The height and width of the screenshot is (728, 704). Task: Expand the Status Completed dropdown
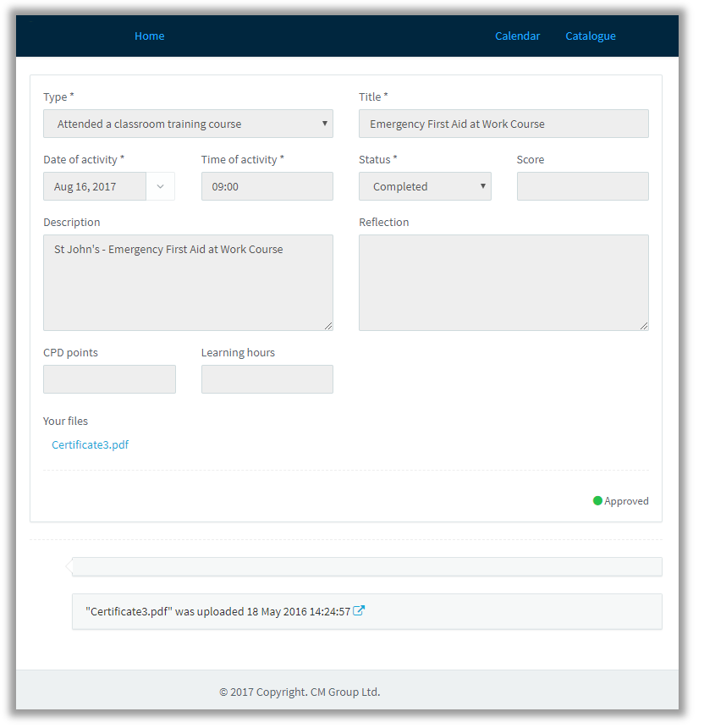coord(425,186)
